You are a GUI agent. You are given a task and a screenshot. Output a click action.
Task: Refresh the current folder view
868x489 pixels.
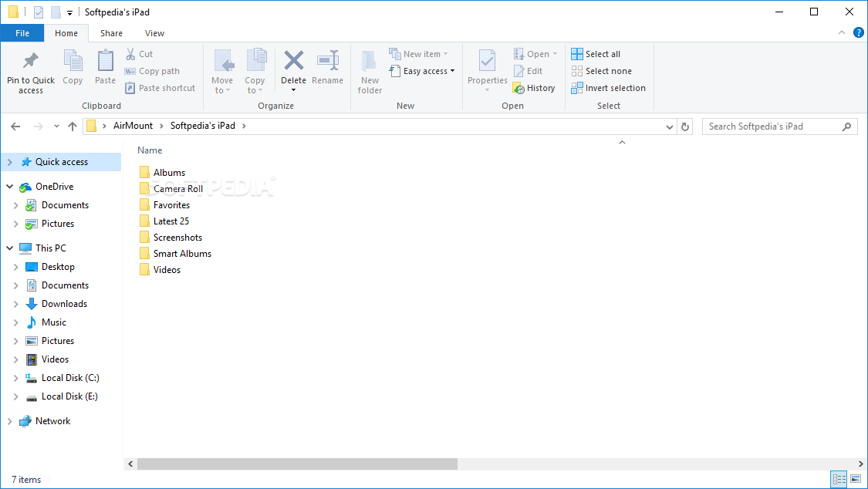[x=685, y=126]
